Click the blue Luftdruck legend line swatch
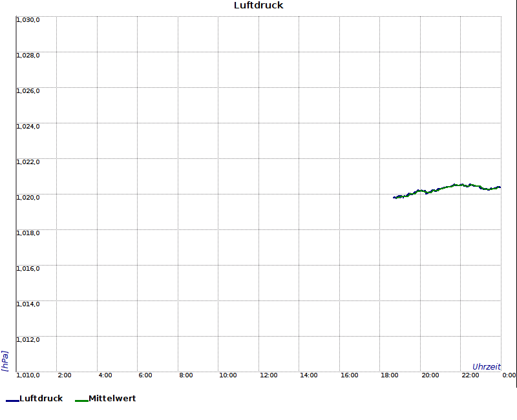Viewport: 517px width, 420px height. pos(12,401)
